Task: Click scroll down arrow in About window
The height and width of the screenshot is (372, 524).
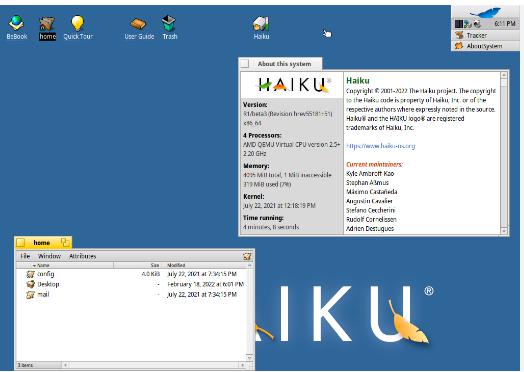Action: pyautogui.click(x=504, y=231)
